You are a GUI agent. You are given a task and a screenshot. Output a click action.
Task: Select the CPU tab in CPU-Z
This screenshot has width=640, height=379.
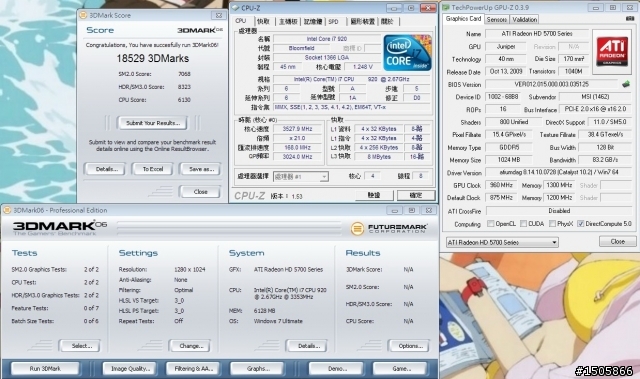(241, 21)
